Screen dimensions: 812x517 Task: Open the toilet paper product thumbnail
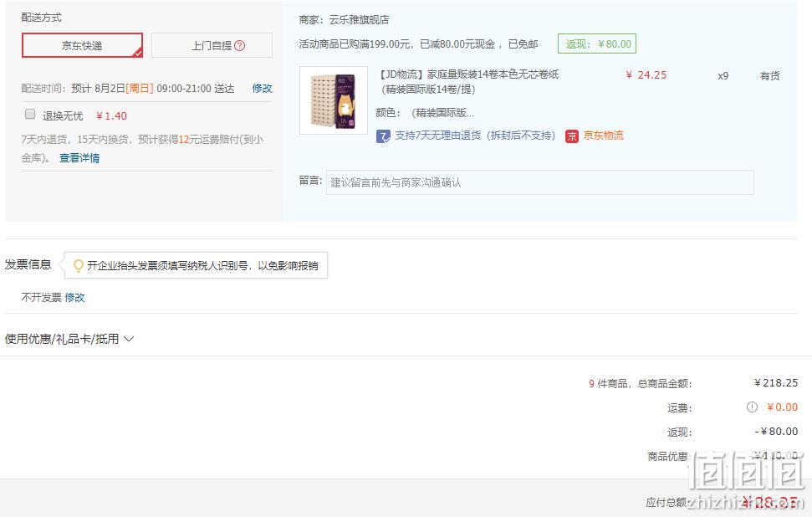tap(334, 100)
